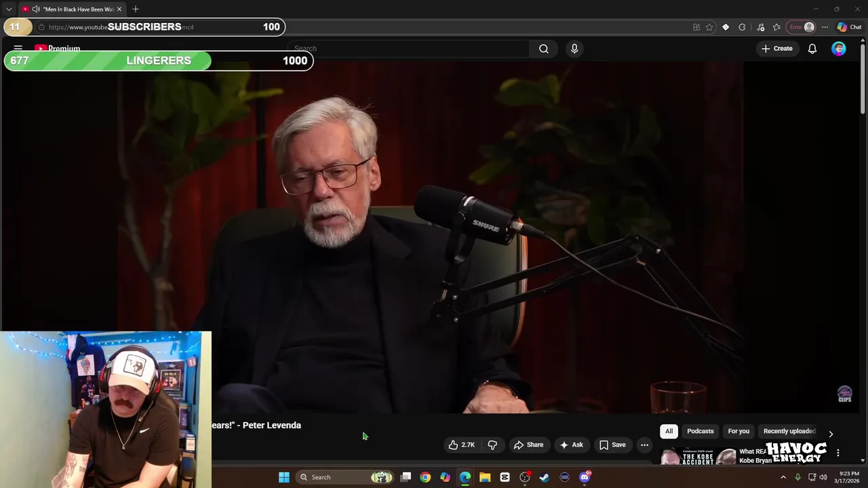The height and width of the screenshot is (488, 868).
Task: Close the Men In Black tab
Action: click(x=119, y=9)
